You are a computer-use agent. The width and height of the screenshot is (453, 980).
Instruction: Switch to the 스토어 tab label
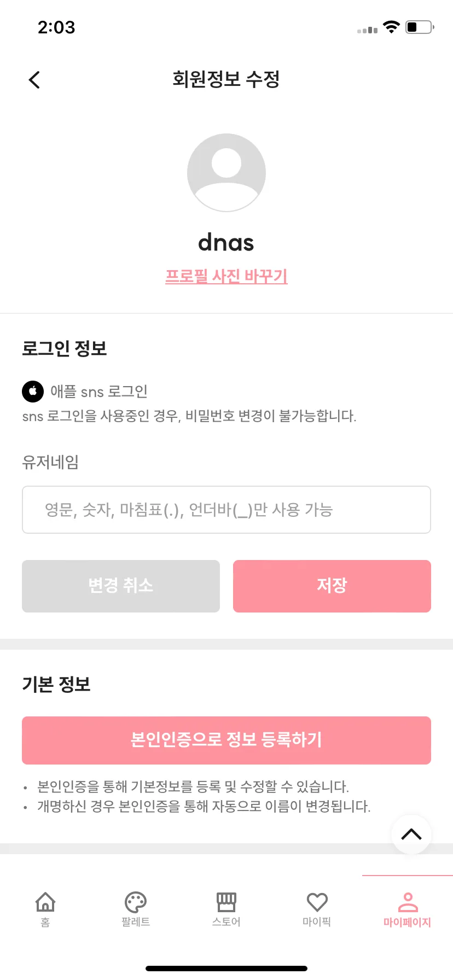[x=226, y=922]
